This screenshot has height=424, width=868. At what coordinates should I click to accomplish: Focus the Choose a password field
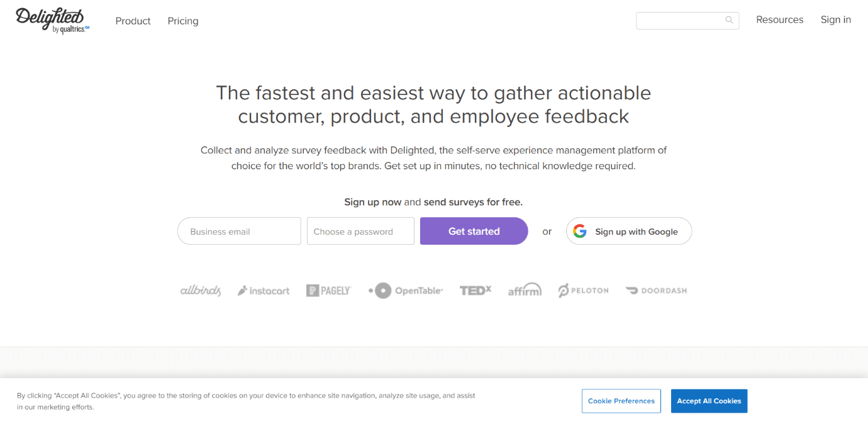360,231
